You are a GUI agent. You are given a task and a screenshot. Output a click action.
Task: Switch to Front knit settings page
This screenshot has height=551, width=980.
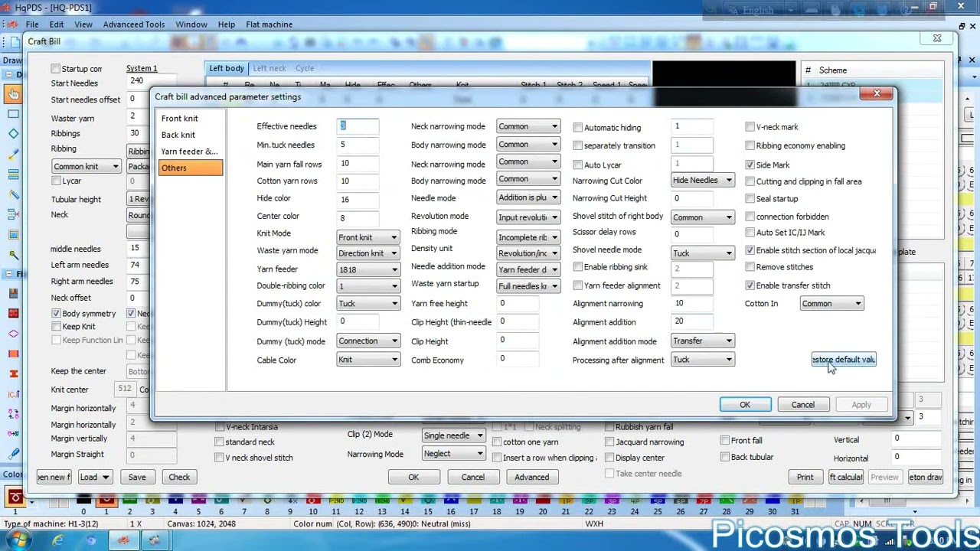click(x=179, y=119)
